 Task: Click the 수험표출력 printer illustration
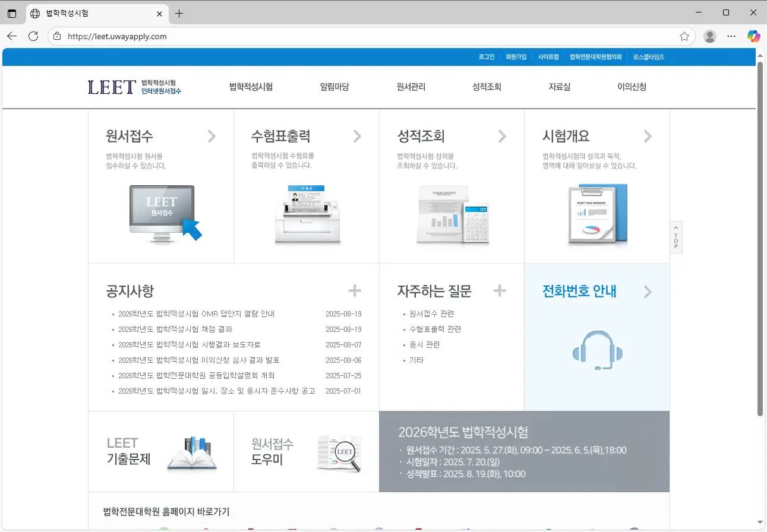309,214
